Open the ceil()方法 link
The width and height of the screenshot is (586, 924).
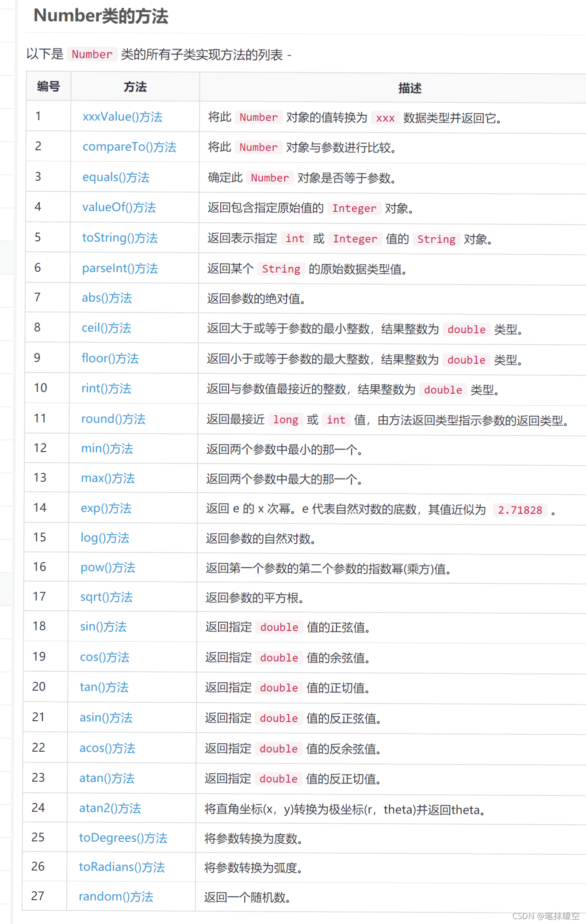point(106,328)
